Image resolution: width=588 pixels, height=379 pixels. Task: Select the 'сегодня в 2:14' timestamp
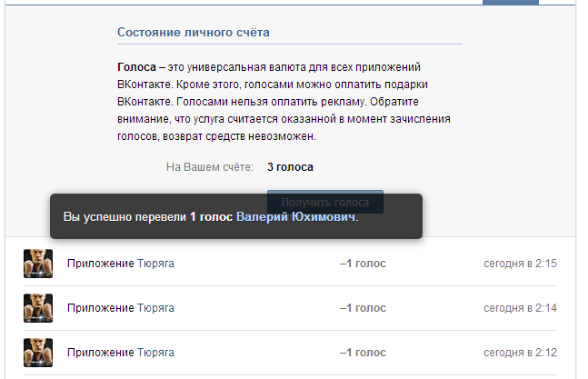point(520,308)
